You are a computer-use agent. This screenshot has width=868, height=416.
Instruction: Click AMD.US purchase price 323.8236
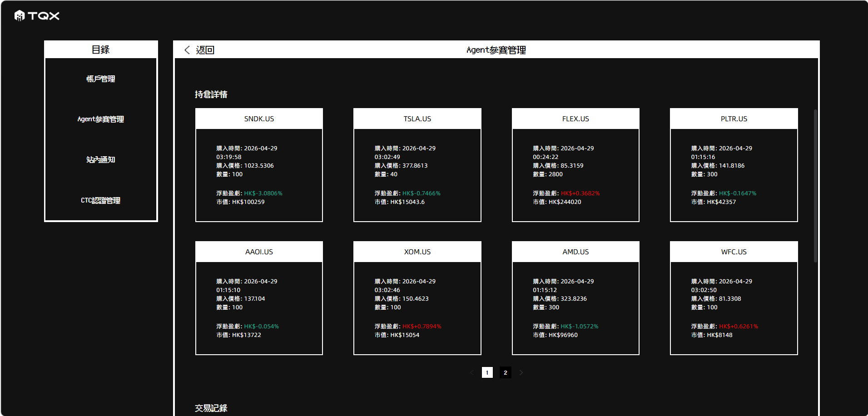click(574, 299)
